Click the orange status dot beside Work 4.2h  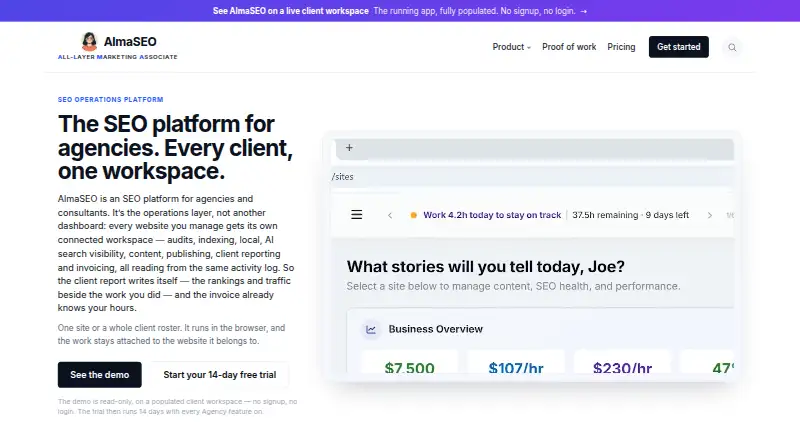pyautogui.click(x=414, y=215)
